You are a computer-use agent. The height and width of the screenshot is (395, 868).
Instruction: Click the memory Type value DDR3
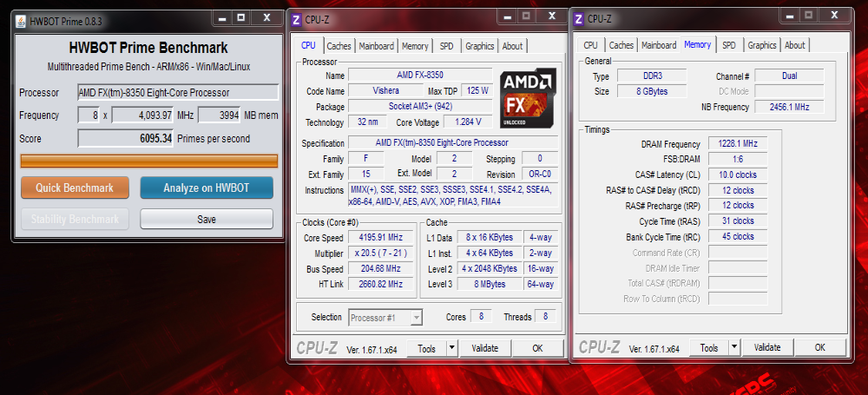652,76
